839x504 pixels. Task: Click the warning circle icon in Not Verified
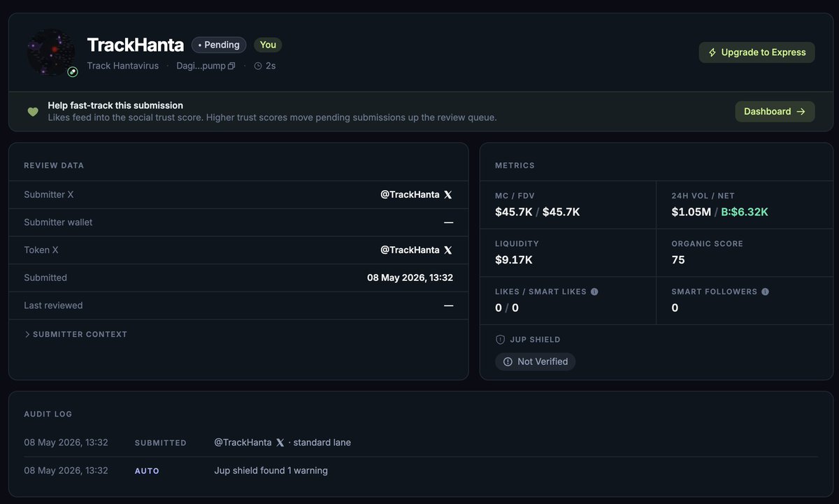508,361
